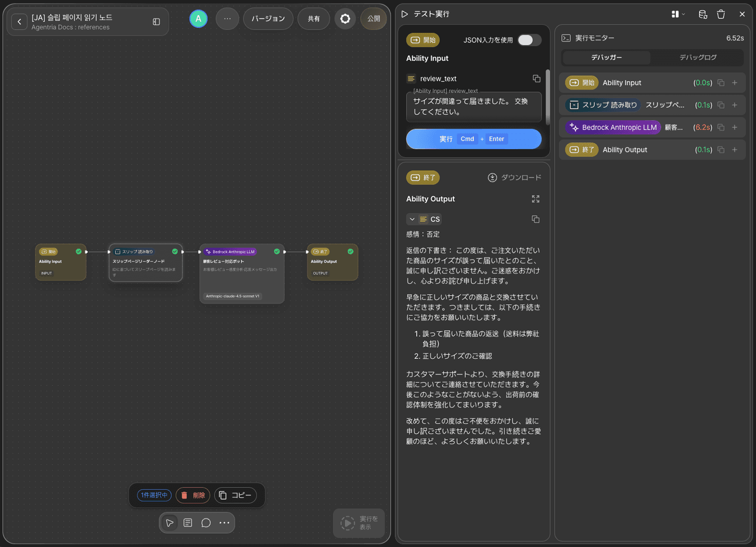Click the 6.52s total run time

[735, 38]
